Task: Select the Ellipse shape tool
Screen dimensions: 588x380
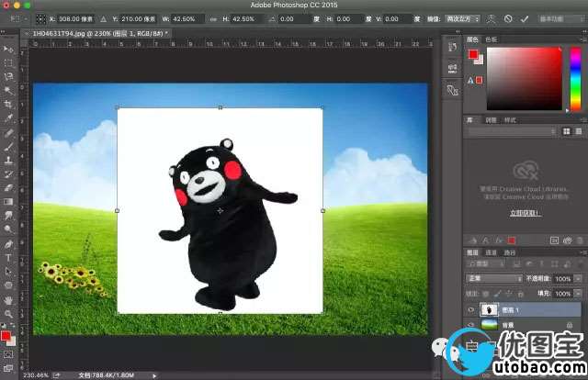Action: (8, 285)
